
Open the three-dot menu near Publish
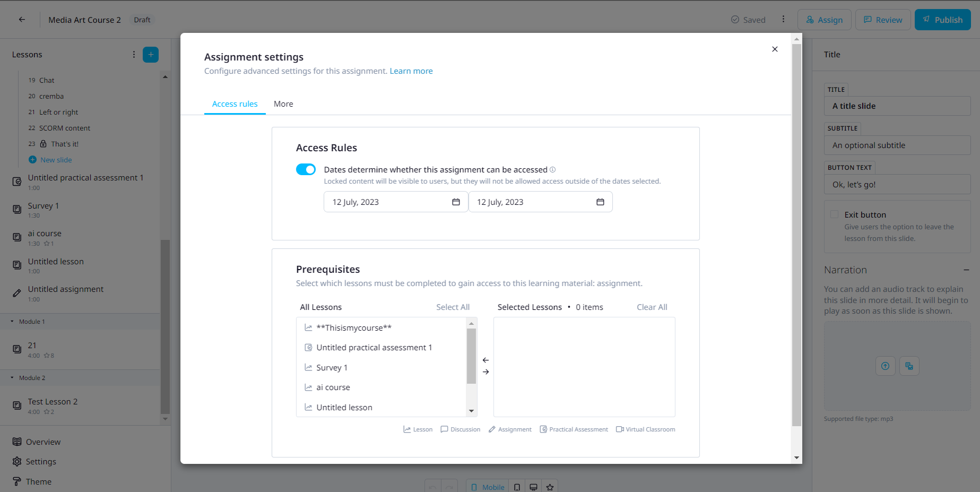[784, 19]
